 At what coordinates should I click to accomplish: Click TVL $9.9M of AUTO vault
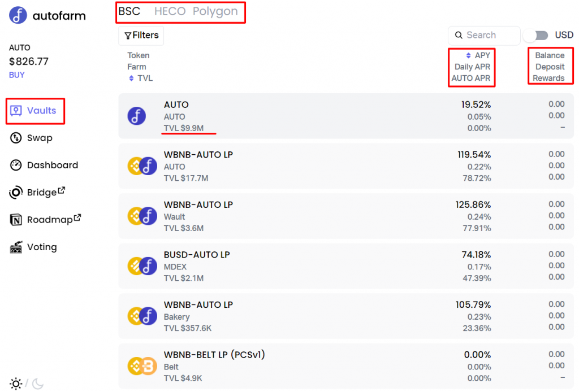coord(184,128)
